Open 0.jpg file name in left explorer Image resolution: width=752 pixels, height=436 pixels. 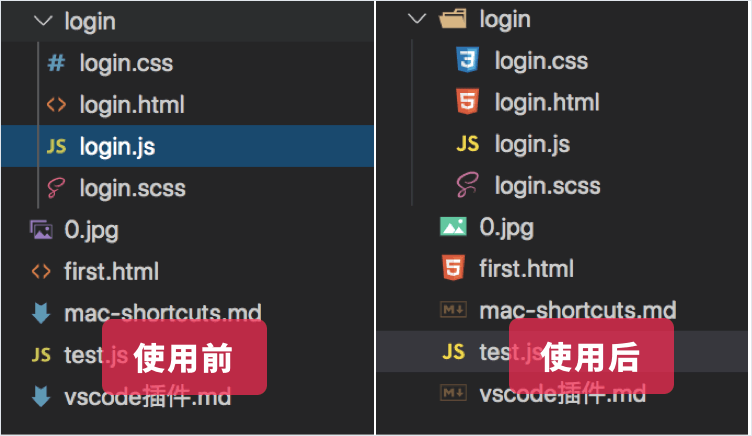click(92, 231)
